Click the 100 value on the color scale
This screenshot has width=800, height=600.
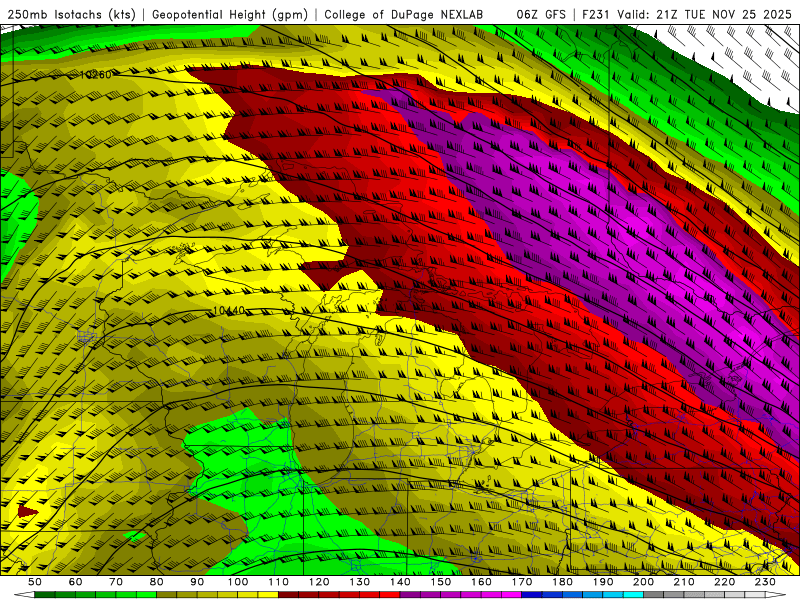[238, 582]
